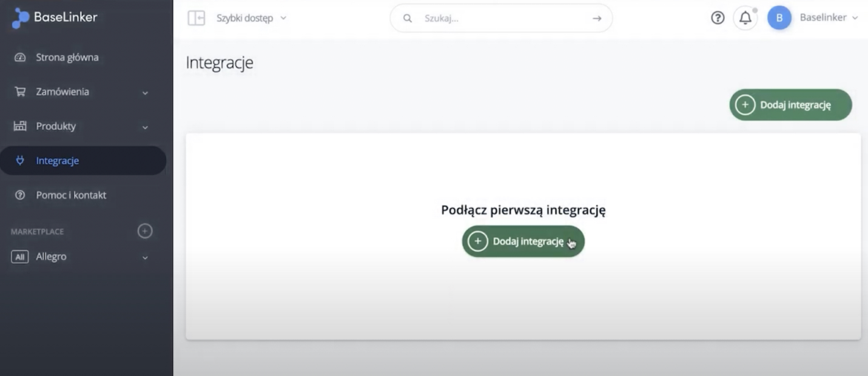Open the Produkty menu entry
Image resolution: width=868 pixels, height=376 pixels.
click(x=55, y=126)
